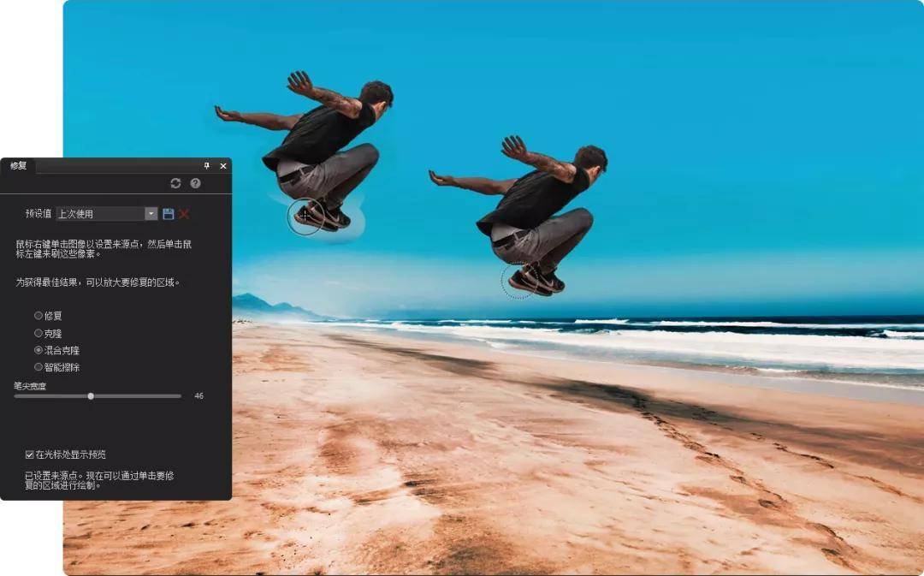
Task: Click the 上次使用 preset combo box
Action: [100, 214]
